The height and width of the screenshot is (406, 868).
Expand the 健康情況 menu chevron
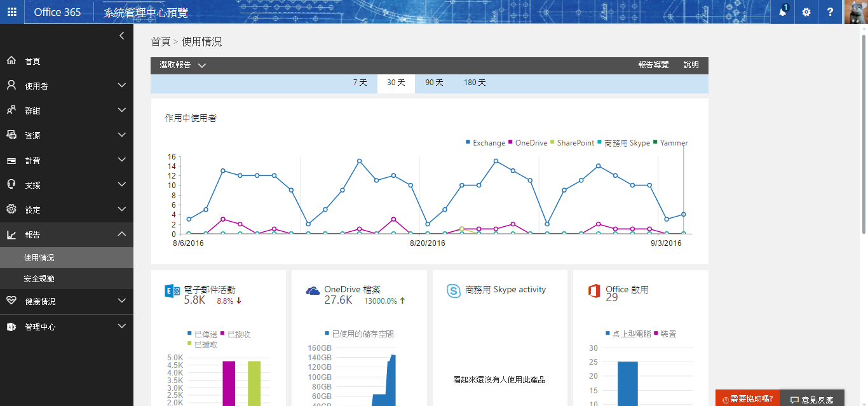tap(122, 301)
